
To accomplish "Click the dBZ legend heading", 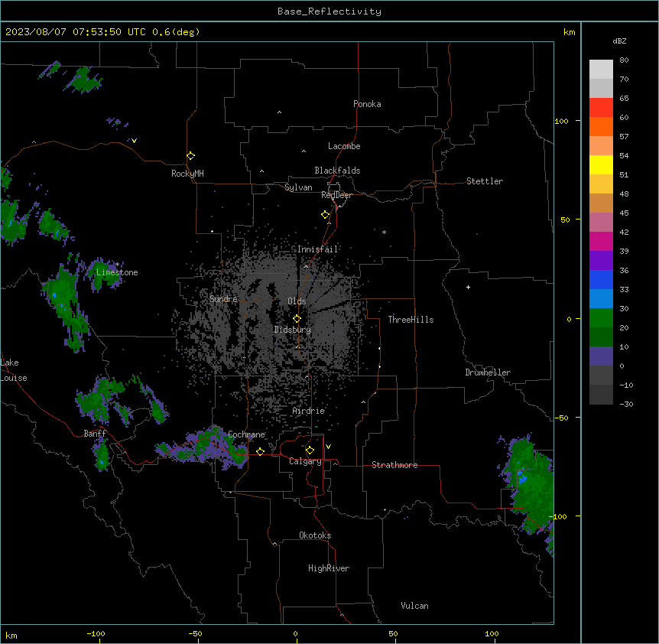I will 619,41.
